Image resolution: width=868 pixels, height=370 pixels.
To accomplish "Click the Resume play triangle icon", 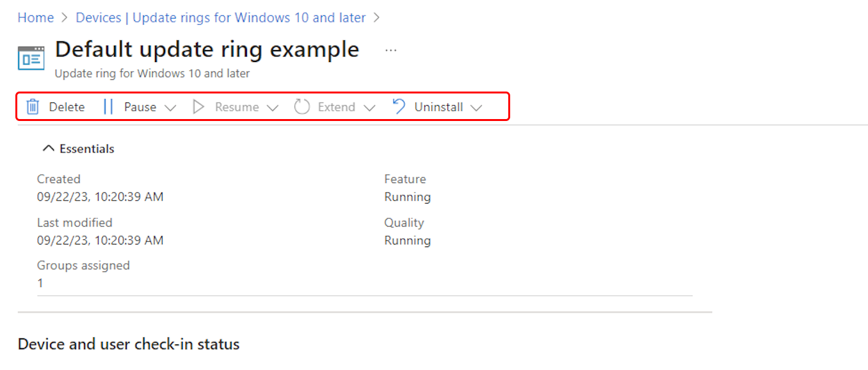I will click(198, 107).
